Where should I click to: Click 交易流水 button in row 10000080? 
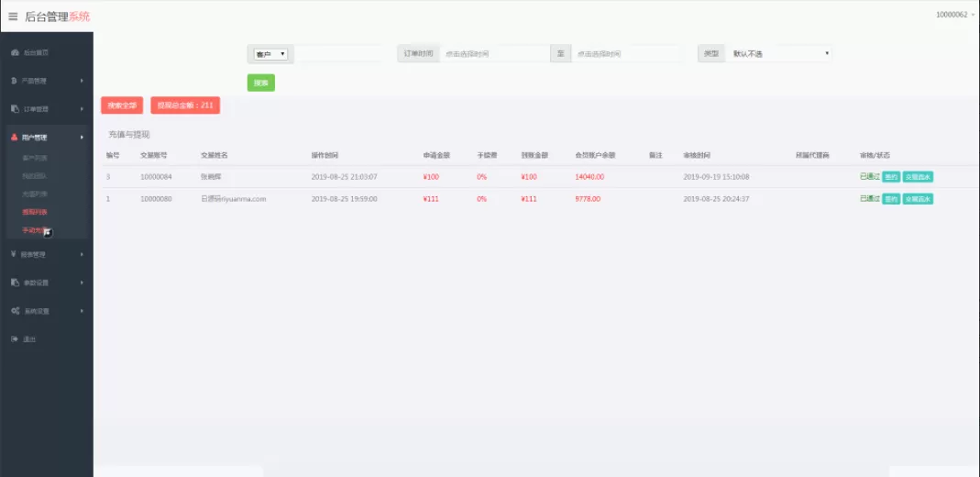click(x=919, y=199)
